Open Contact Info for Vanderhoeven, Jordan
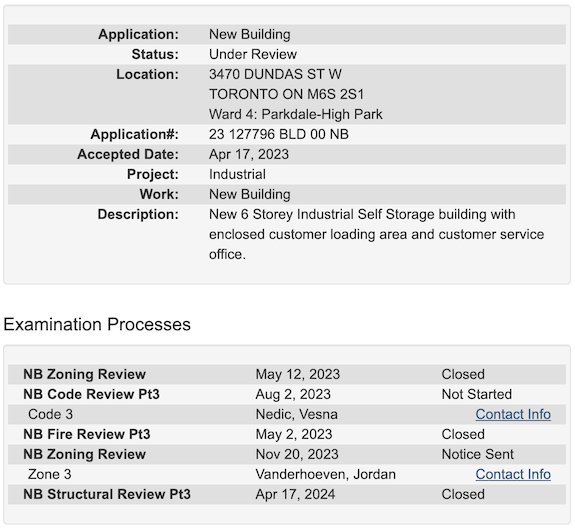 click(x=513, y=474)
